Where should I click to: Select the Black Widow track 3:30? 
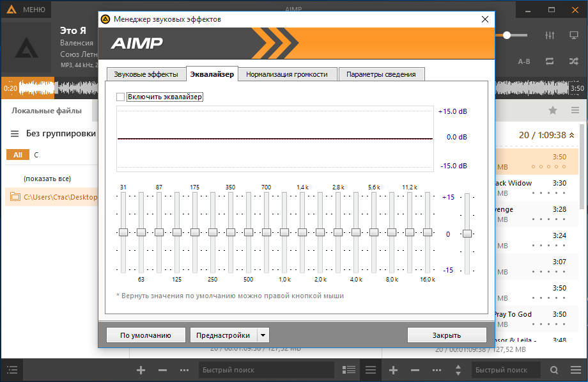pyautogui.click(x=537, y=188)
